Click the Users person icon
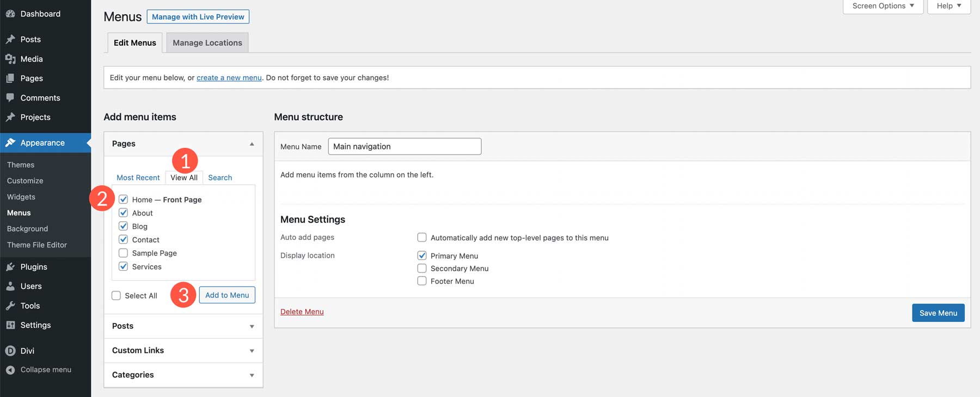 click(x=10, y=286)
